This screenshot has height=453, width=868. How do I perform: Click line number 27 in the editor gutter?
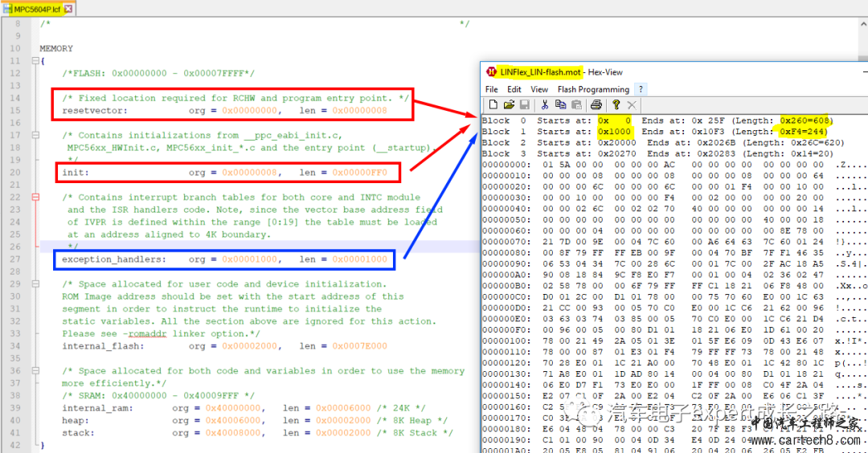(x=15, y=259)
